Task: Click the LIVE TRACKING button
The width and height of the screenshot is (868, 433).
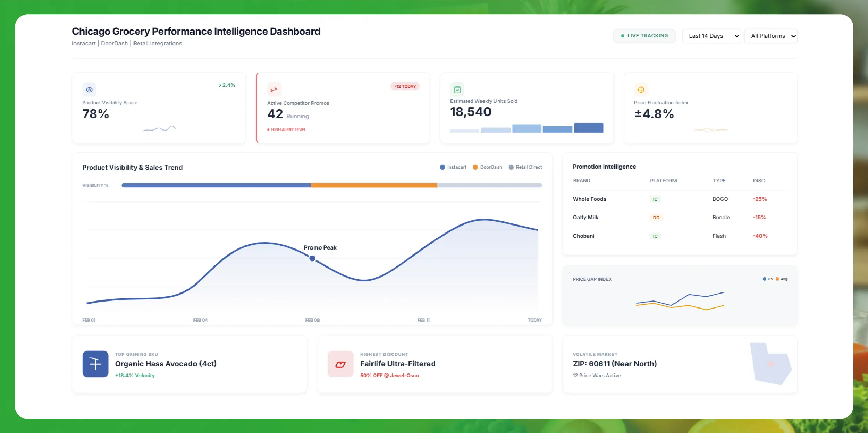Action: [x=644, y=36]
